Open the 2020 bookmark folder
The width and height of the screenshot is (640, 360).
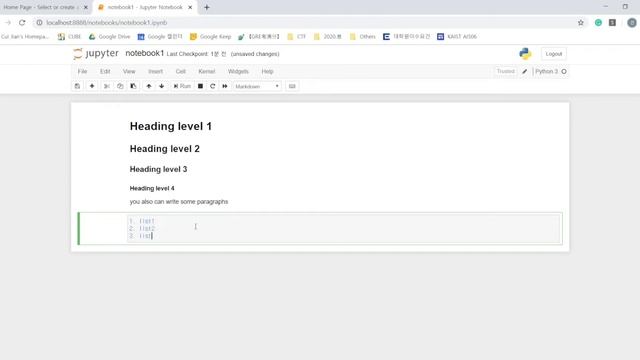[x=328, y=37]
